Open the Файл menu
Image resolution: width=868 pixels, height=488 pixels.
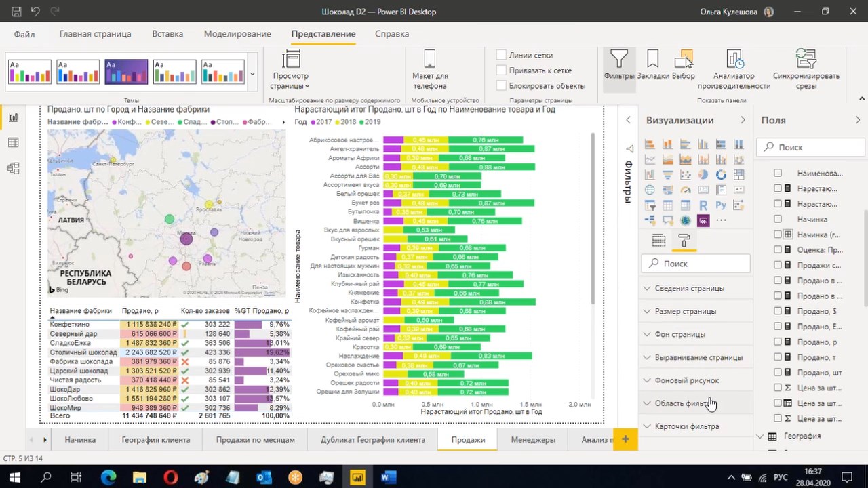(24, 34)
